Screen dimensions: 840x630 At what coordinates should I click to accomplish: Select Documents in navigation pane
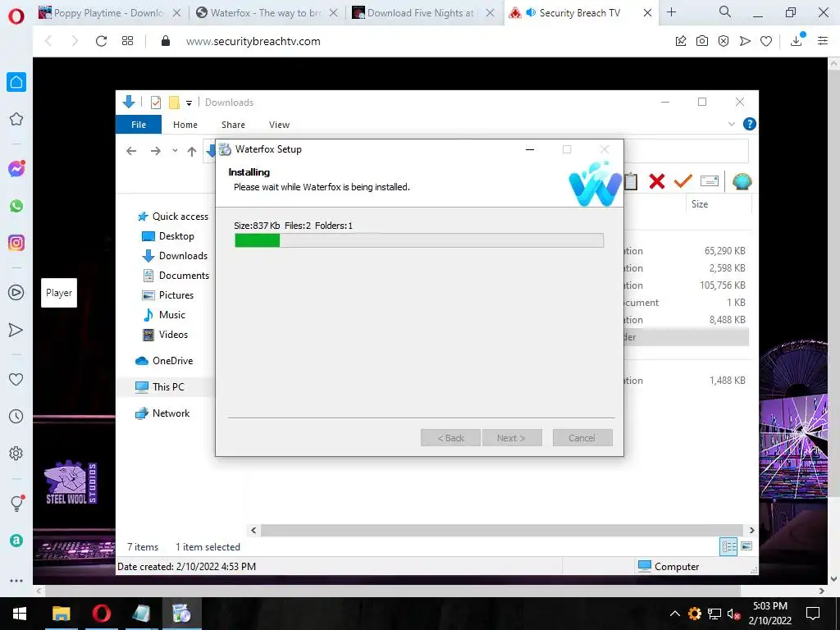coord(176,276)
